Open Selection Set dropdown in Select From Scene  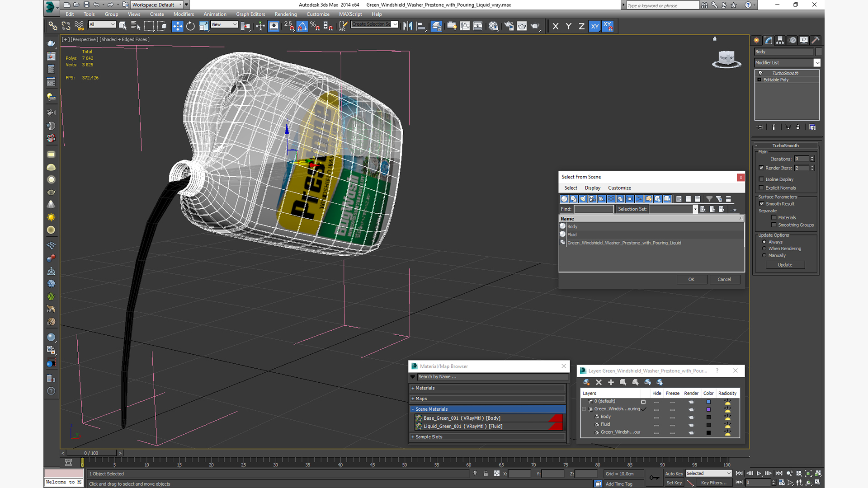(674, 209)
